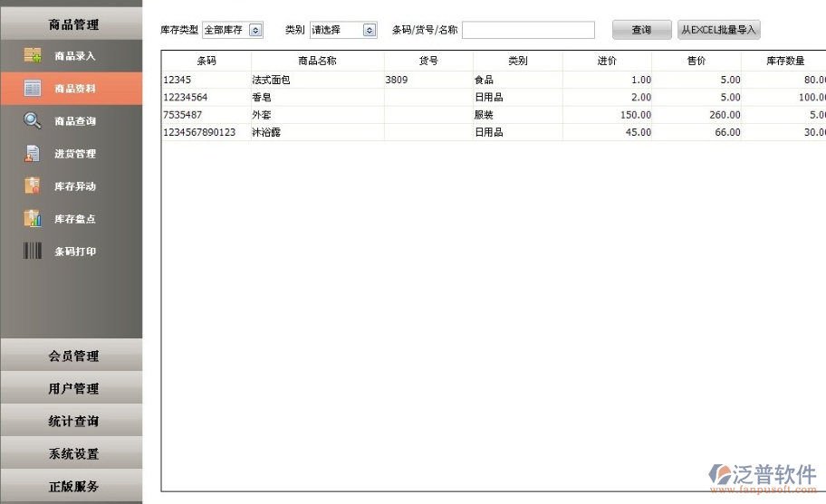Click the 货号 cell 3809

tap(428, 80)
